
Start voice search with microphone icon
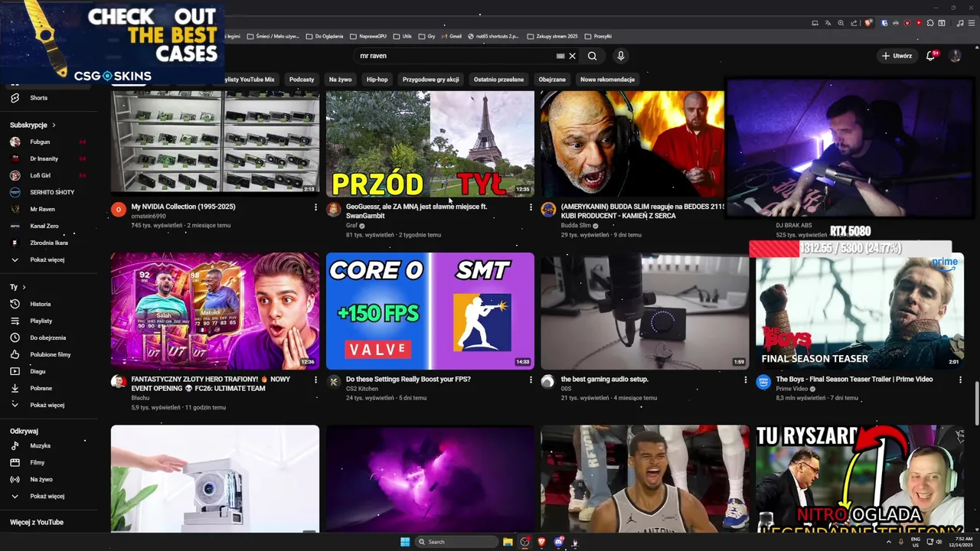pyautogui.click(x=621, y=56)
